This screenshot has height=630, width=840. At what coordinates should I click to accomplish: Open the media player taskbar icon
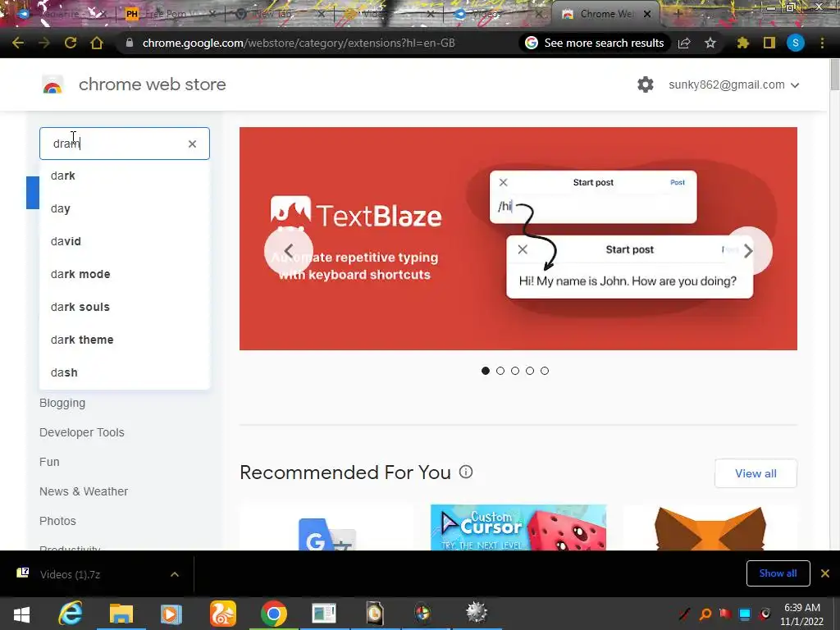(171, 614)
